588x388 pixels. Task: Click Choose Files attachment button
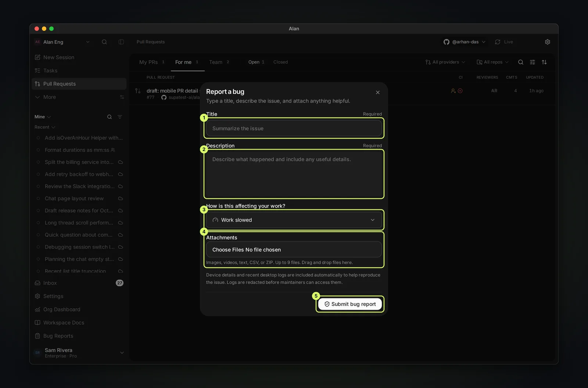pyautogui.click(x=294, y=249)
